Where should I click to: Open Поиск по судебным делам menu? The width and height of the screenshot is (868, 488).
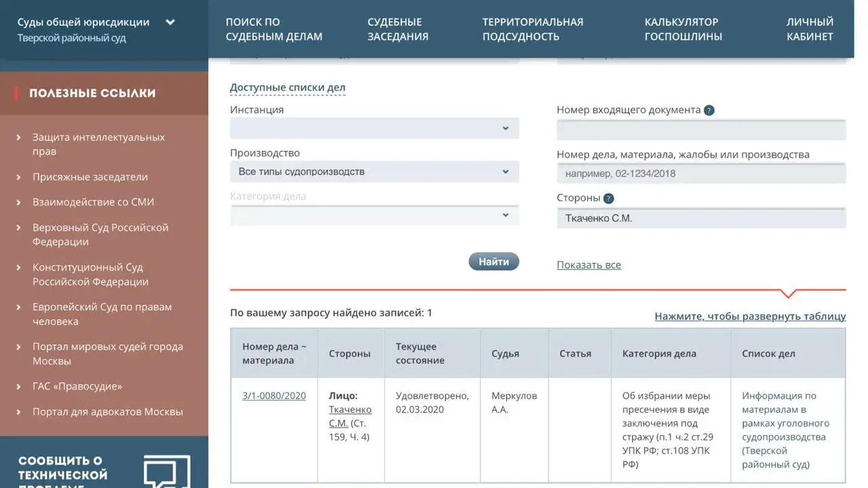(274, 29)
